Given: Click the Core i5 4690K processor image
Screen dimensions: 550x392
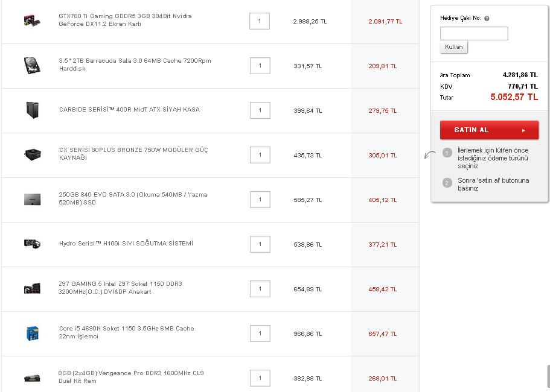Looking at the screenshot, I should coord(32,333).
